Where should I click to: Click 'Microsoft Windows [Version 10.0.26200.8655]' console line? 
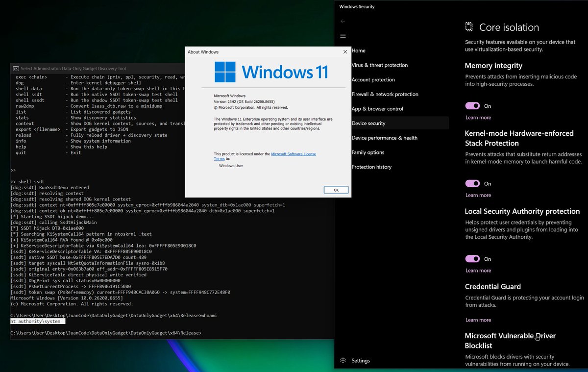click(x=66, y=298)
